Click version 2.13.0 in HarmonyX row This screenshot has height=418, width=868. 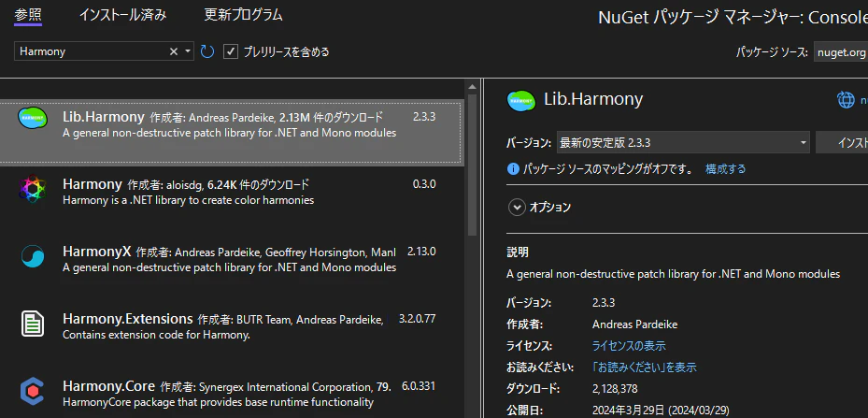[421, 252]
